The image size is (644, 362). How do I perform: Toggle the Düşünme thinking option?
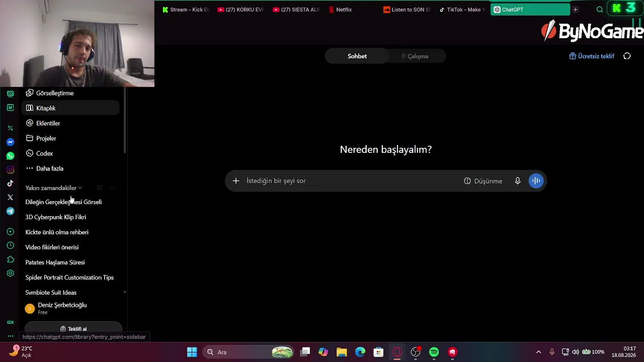pyautogui.click(x=483, y=181)
